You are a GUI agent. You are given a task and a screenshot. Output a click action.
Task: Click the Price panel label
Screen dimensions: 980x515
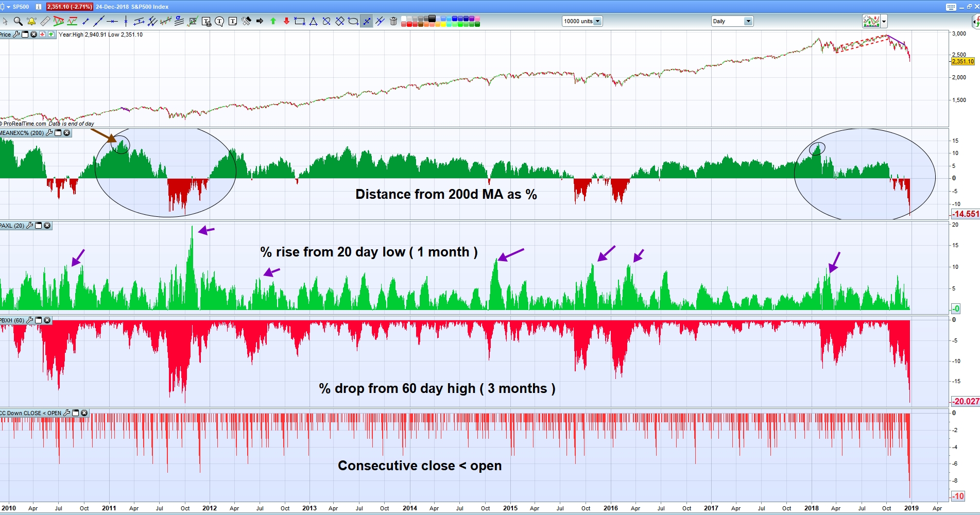(5, 35)
